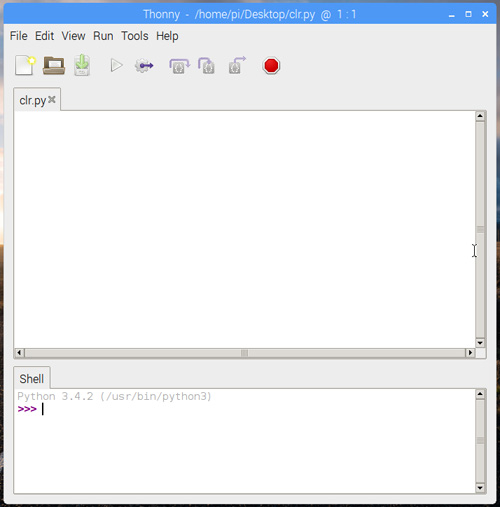The image size is (500, 507).
Task: Select the Shell tab
Action: pyautogui.click(x=32, y=379)
